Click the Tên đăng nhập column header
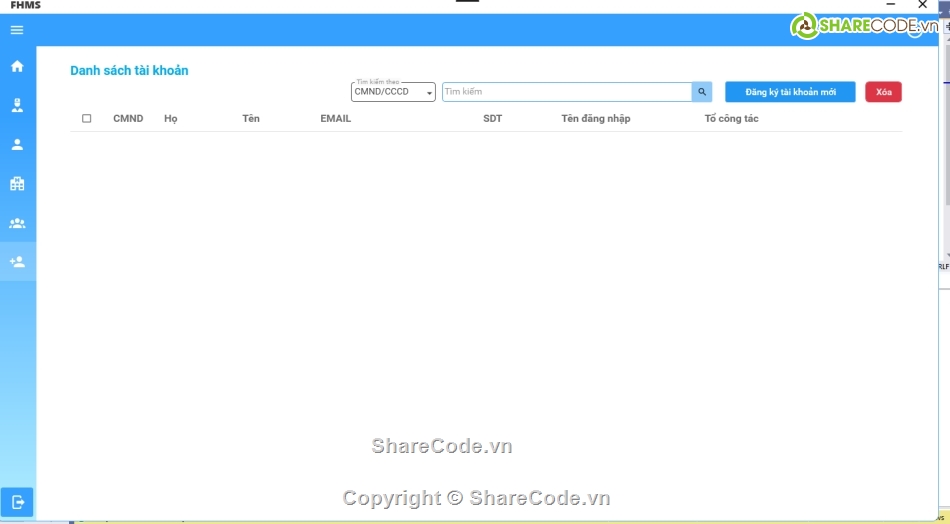Image resolution: width=950 pixels, height=524 pixels. point(595,119)
